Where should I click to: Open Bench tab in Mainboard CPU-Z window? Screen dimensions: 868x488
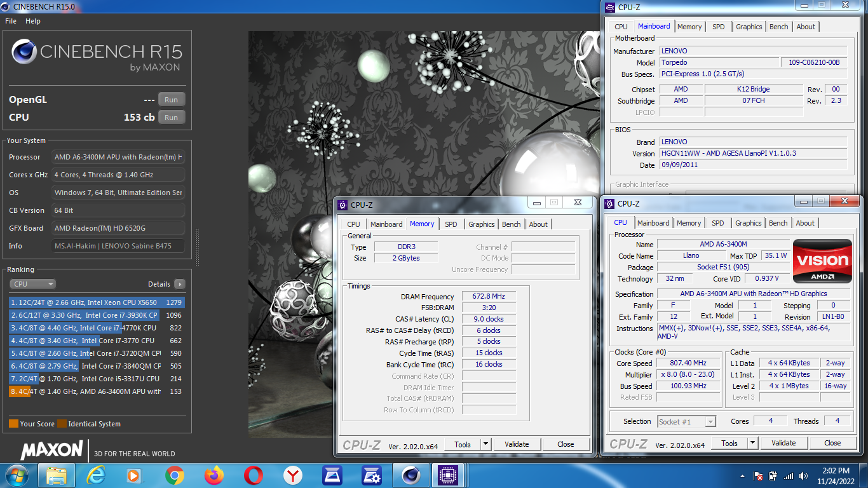click(779, 27)
